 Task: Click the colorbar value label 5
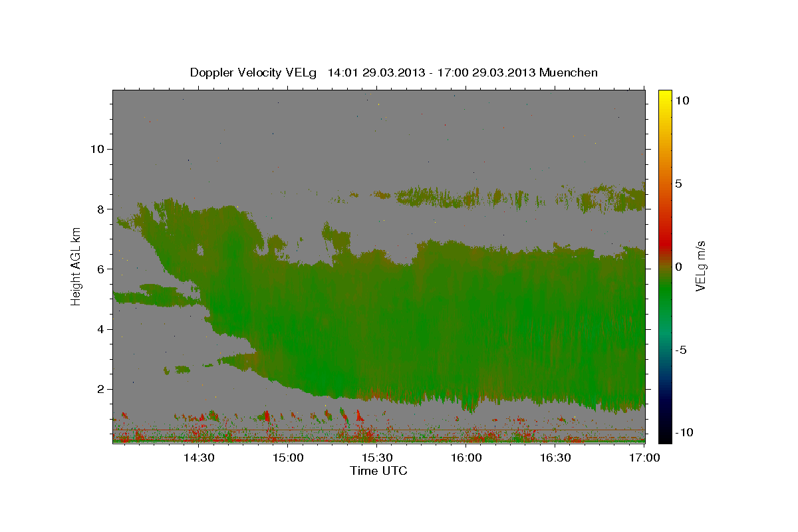(678, 184)
